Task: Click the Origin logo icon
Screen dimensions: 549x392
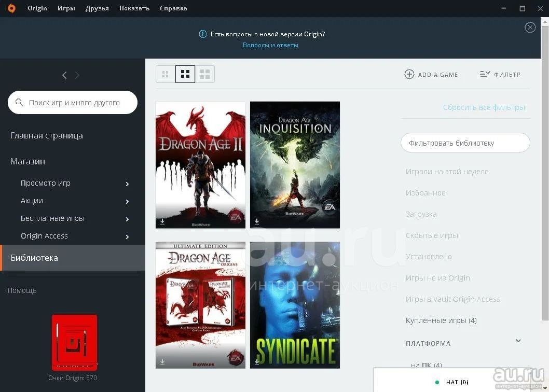Action: [x=11, y=8]
